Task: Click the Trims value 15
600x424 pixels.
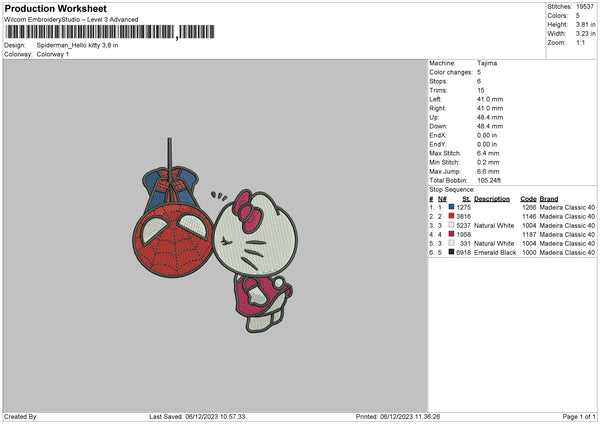Action: tap(481, 90)
